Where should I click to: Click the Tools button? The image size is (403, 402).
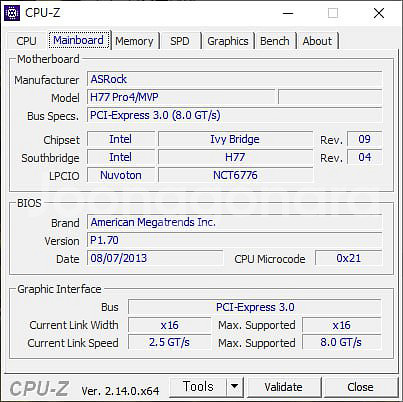198,387
